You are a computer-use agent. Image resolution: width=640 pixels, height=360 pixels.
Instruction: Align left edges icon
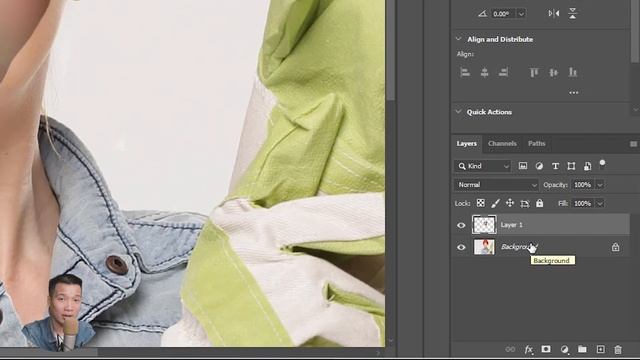click(465, 72)
